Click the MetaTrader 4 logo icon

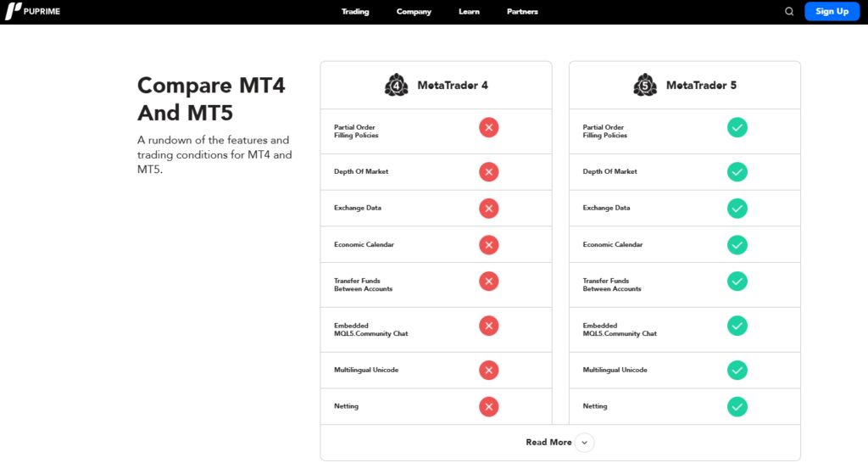point(397,86)
